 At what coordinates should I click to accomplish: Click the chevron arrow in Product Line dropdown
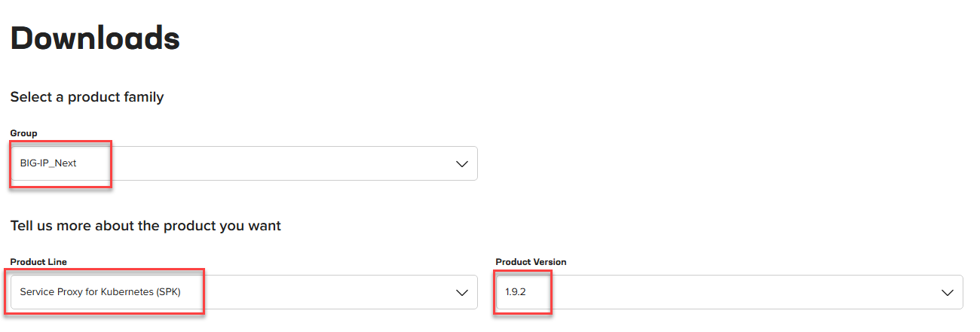[462, 293]
